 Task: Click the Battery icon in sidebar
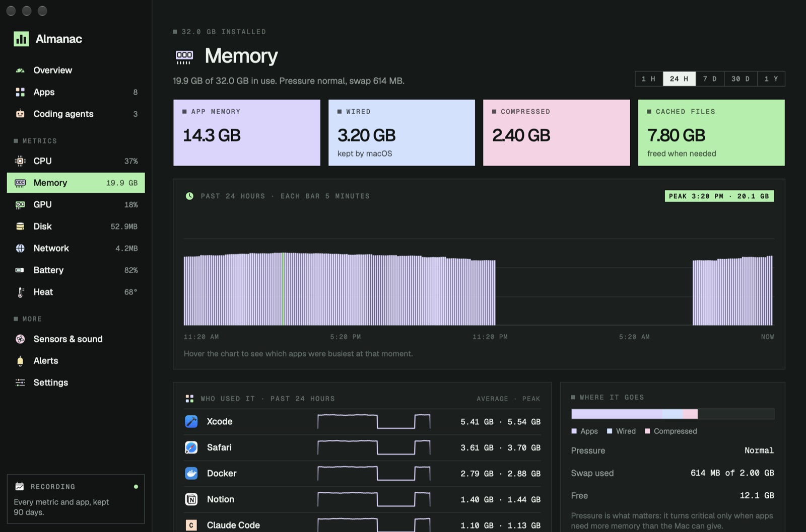click(20, 270)
